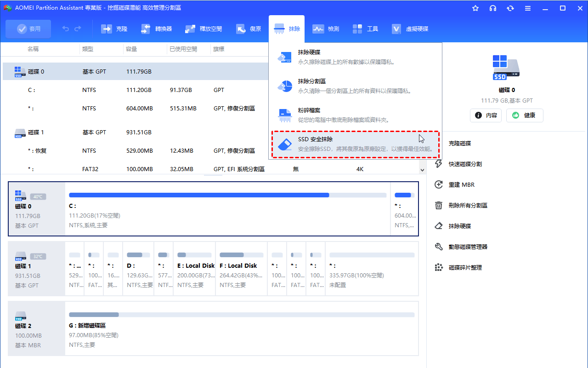The height and width of the screenshot is (368, 588).
Task: Click the 釋放空間 (Free up space) icon
Action: point(204,29)
